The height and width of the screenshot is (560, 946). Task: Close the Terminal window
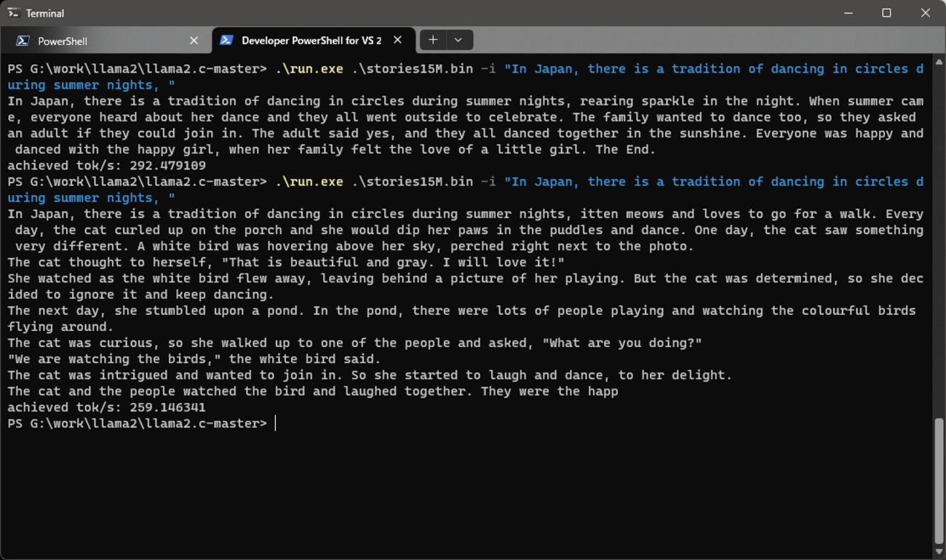(925, 13)
